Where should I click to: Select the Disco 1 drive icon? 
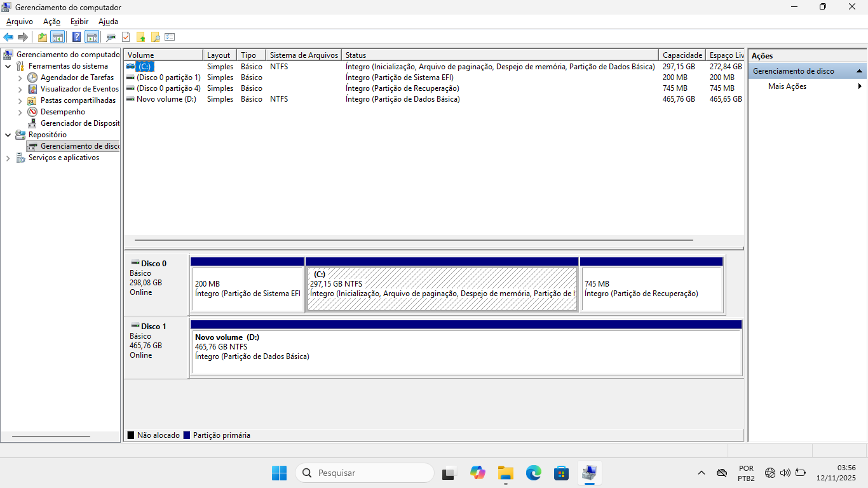pyautogui.click(x=135, y=326)
